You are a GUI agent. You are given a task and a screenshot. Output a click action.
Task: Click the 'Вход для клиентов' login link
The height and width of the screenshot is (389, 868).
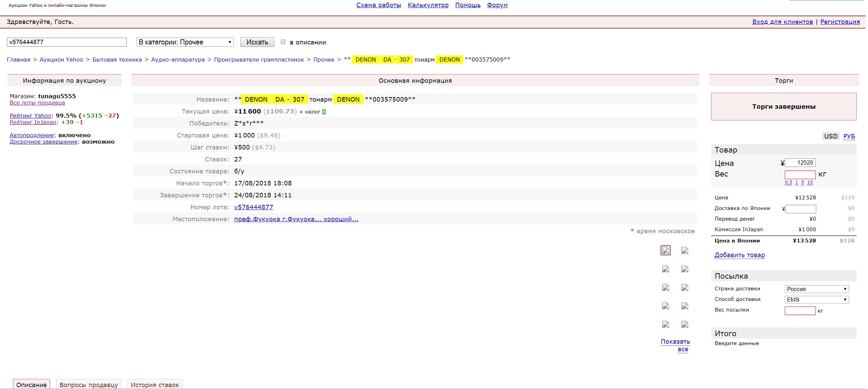pyautogui.click(x=782, y=22)
